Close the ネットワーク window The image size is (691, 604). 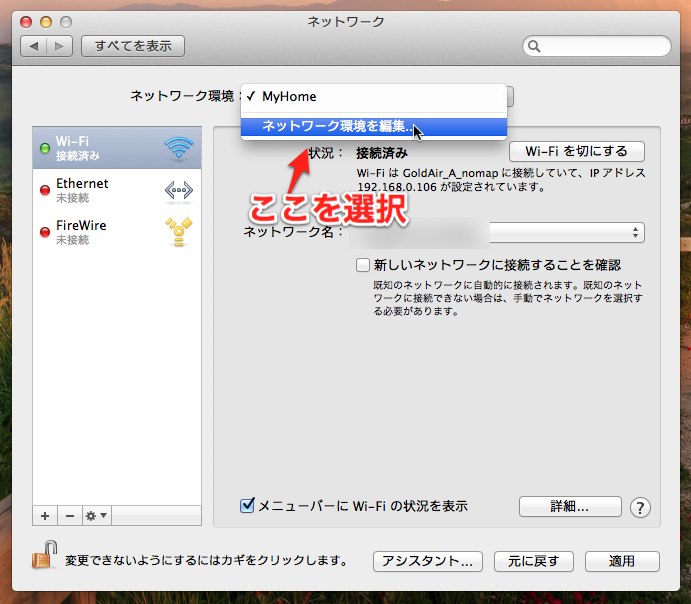(x=26, y=22)
